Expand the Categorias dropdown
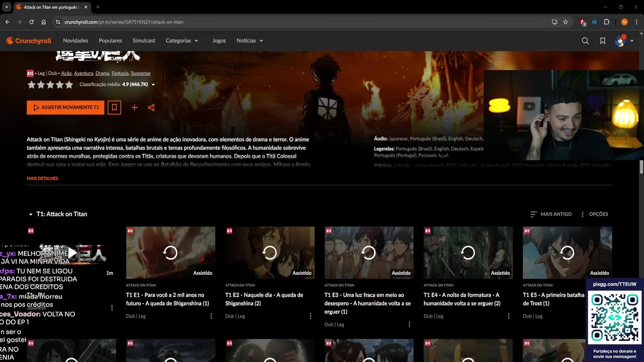Viewport: 644px width, 362px height. click(182, 41)
